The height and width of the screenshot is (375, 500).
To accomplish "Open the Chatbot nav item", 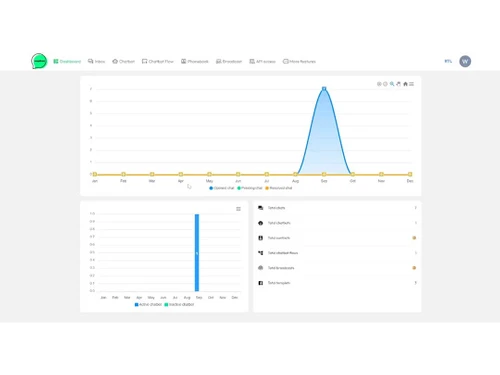I will coord(123,61).
